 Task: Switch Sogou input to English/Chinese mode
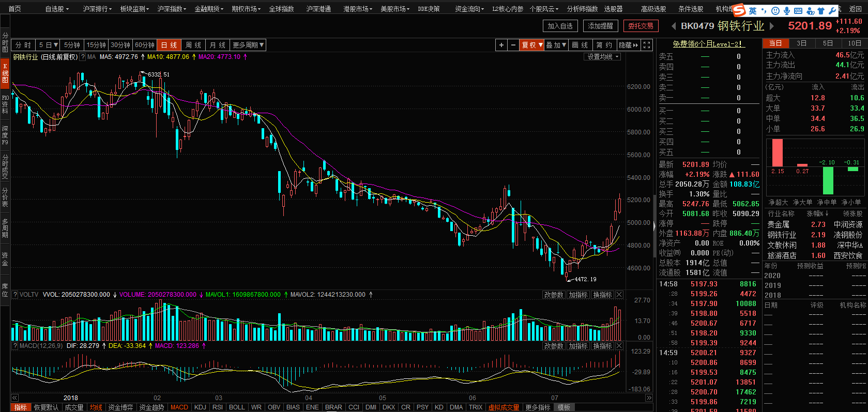753,11
